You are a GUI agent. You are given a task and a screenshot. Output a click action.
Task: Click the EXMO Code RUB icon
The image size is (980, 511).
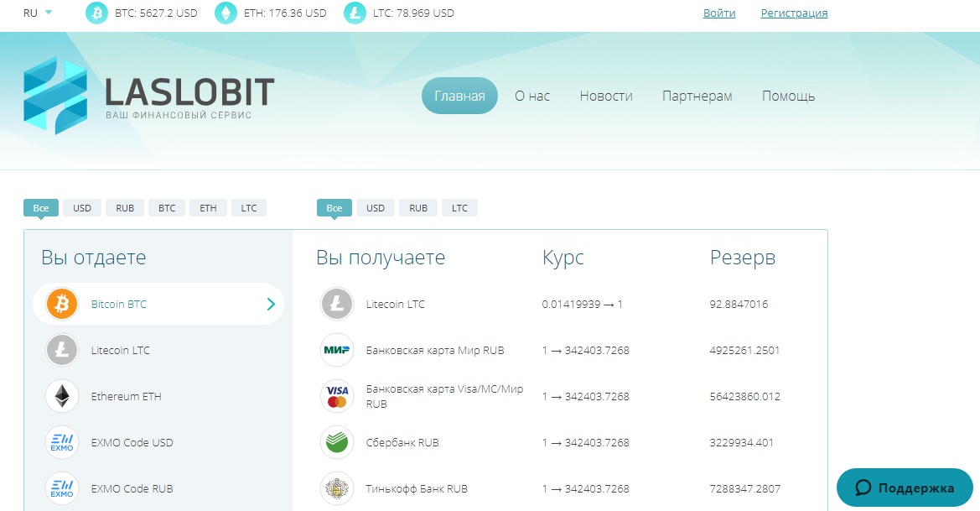[62, 488]
